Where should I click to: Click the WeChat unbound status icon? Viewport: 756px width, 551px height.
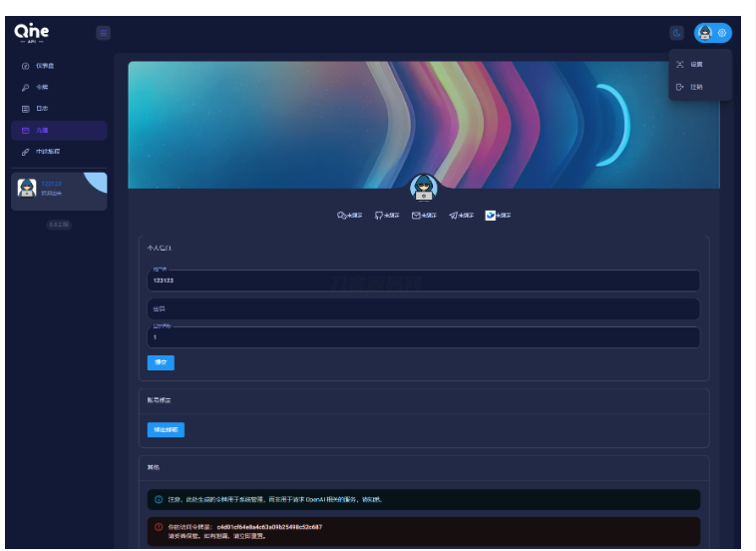[x=350, y=215]
